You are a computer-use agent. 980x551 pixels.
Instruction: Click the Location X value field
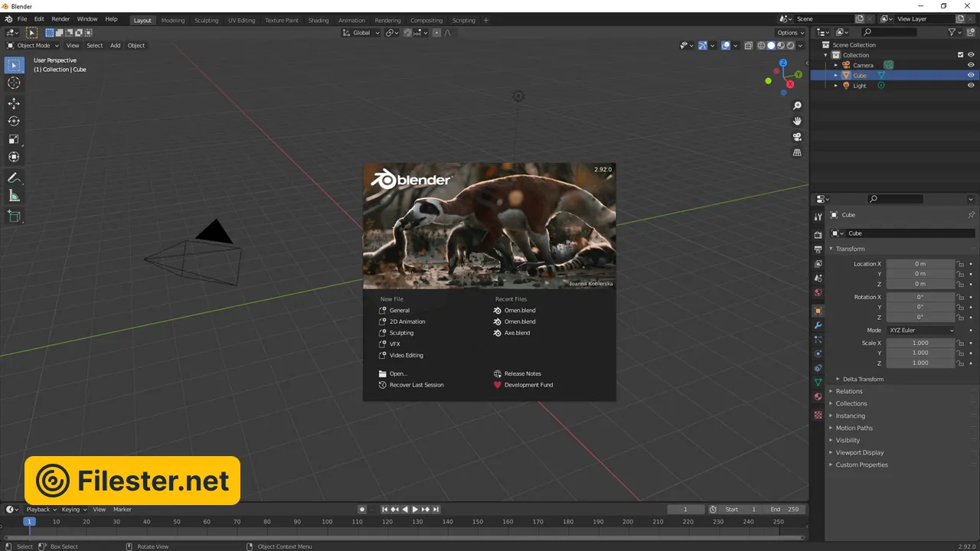pos(920,264)
